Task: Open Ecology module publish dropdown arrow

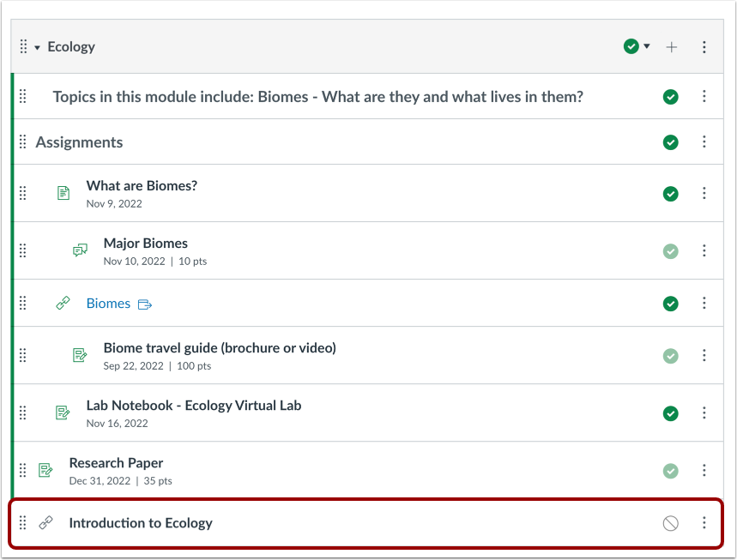Action: 648,46
